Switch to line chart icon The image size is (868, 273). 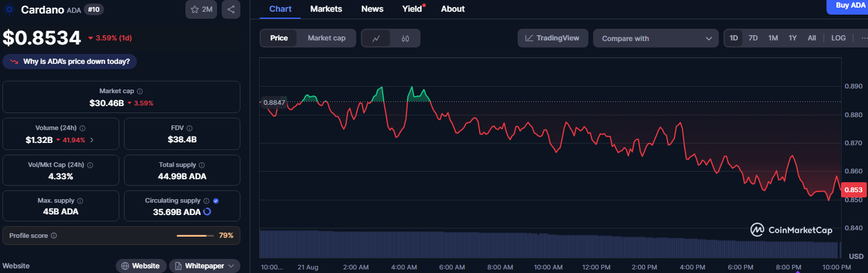tap(376, 39)
